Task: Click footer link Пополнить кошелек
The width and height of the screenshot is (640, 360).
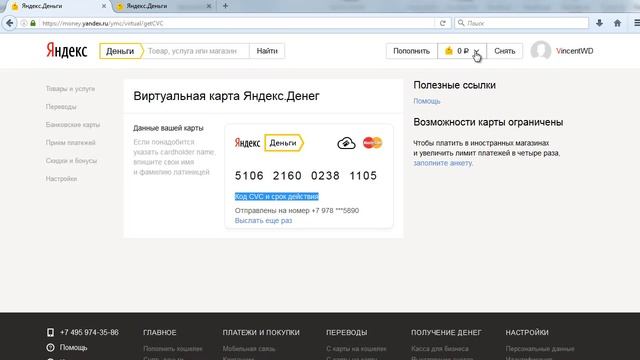Action: pyautogui.click(x=173, y=349)
